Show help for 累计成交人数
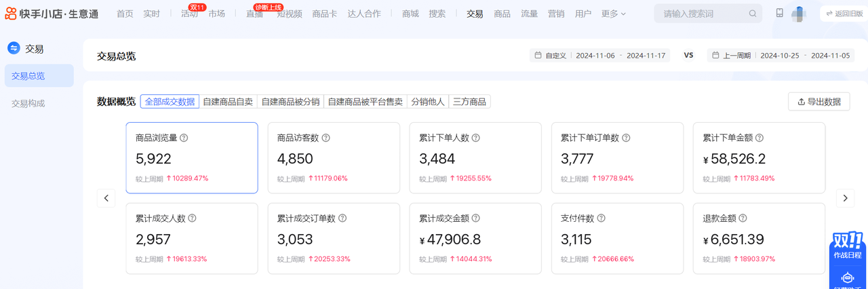Viewport: 868px width, 289px height. tap(193, 218)
